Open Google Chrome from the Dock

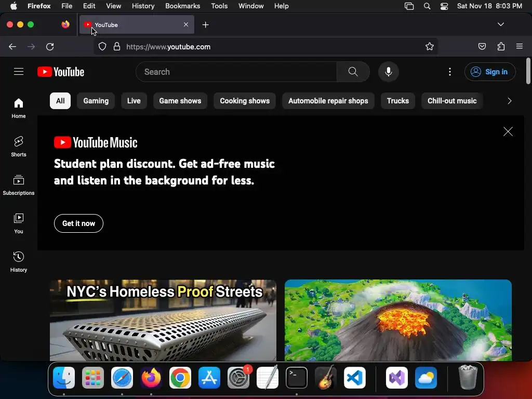click(x=180, y=378)
